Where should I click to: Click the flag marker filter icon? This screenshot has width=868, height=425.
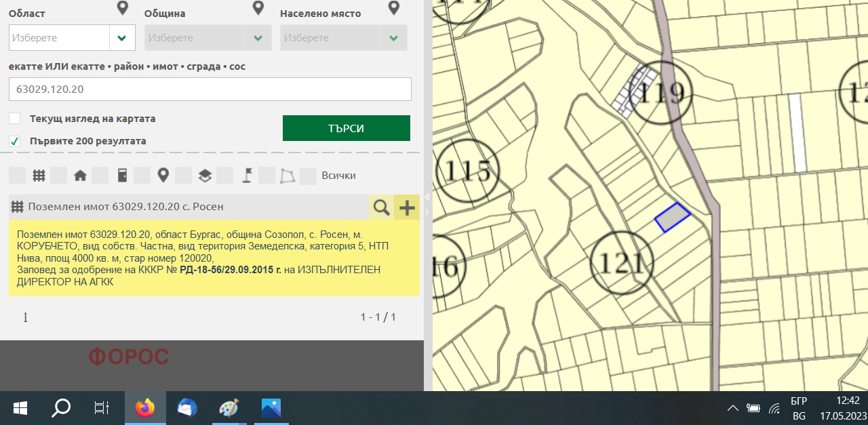coord(245,175)
